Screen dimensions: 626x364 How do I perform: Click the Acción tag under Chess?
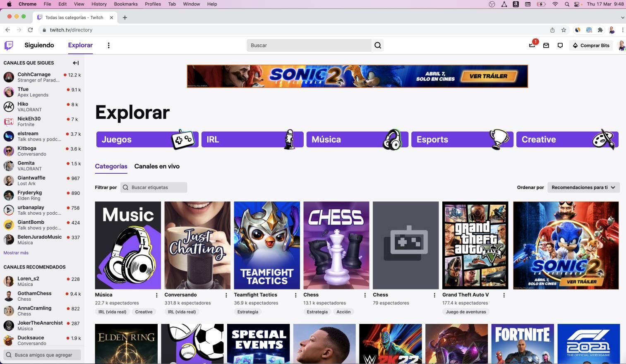click(x=343, y=312)
